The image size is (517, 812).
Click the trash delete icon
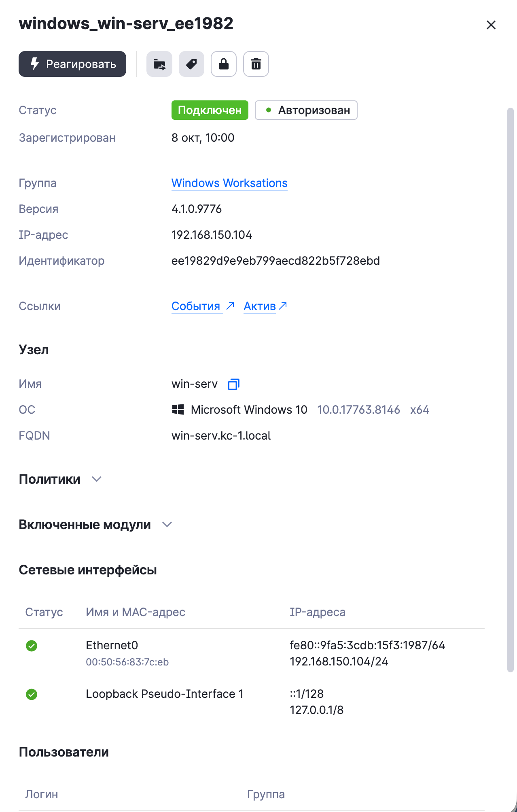tap(256, 64)
